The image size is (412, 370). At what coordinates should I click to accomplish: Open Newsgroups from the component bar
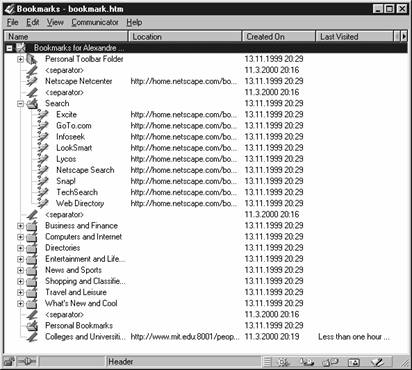coord(330,362)
